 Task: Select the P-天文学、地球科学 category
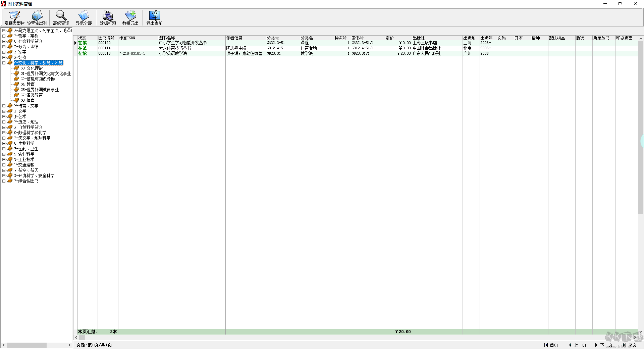pos(32,138)
